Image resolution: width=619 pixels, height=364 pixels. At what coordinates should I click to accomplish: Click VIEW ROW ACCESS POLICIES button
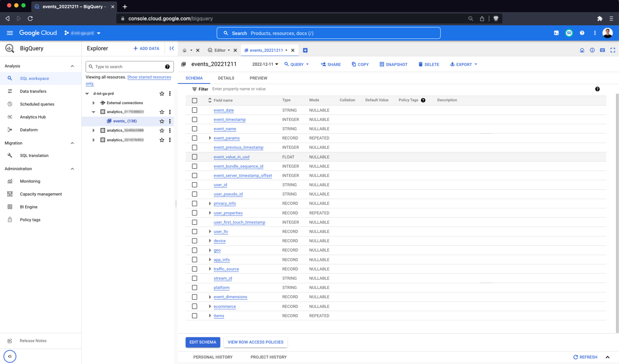pos(256,342)
